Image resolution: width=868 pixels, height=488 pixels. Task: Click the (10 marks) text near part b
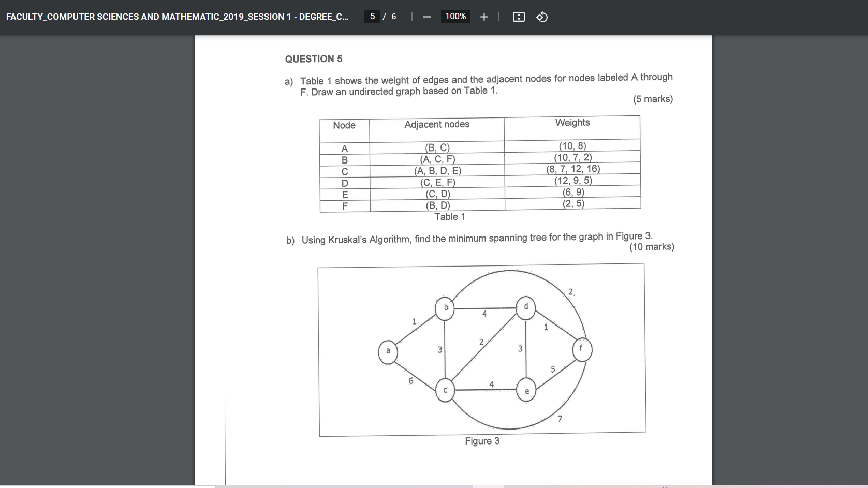click(x=652, y=246)
